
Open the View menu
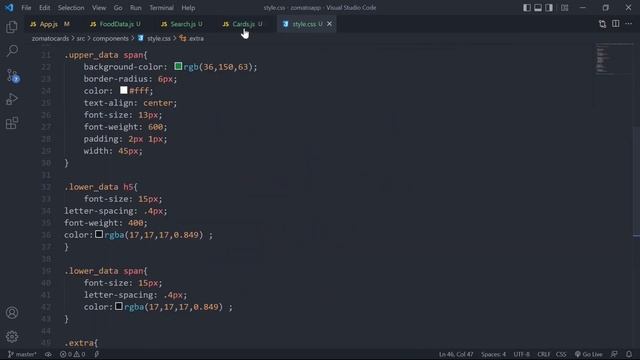click(99, 8)
